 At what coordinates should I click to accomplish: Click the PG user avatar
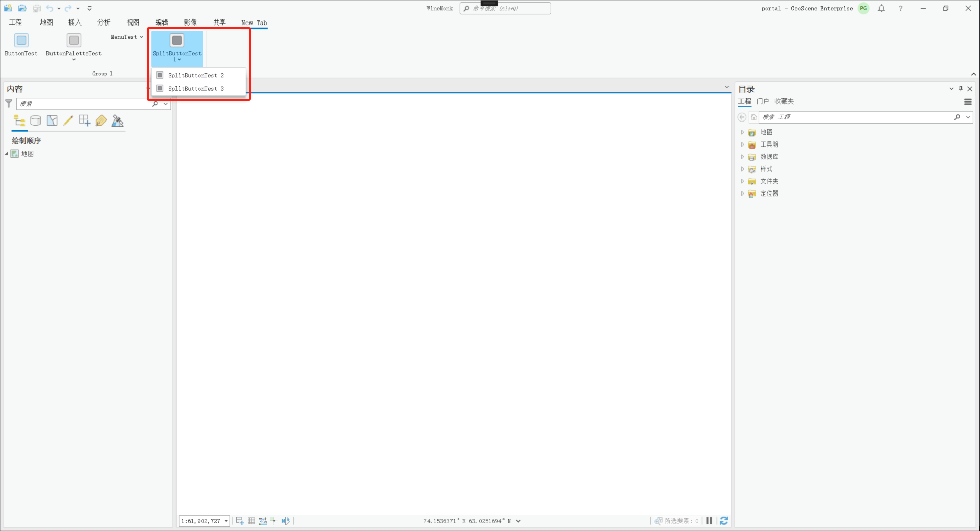863,8
